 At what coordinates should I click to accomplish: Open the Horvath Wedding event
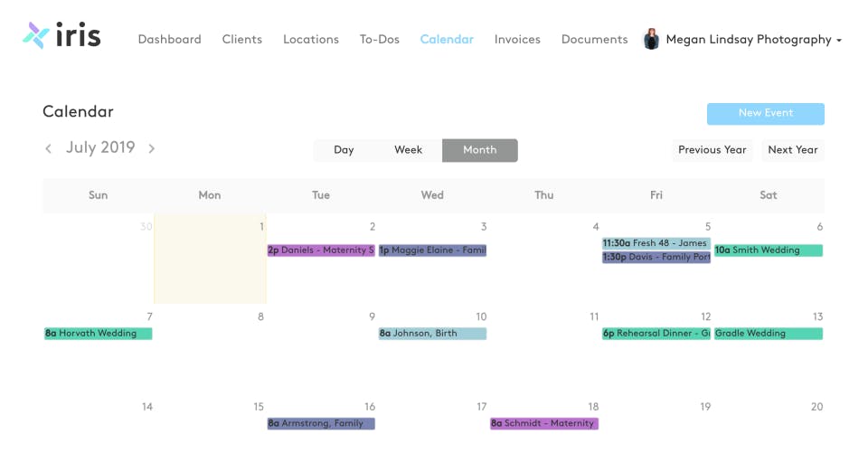pos(98,334)
